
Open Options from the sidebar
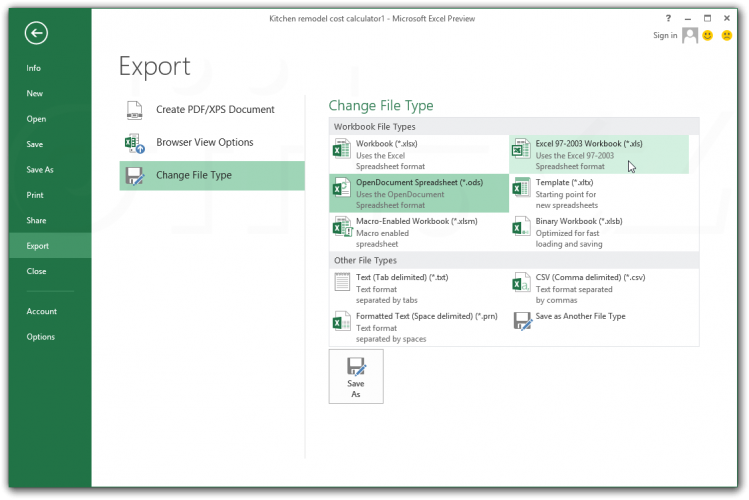tap(41, 337)
